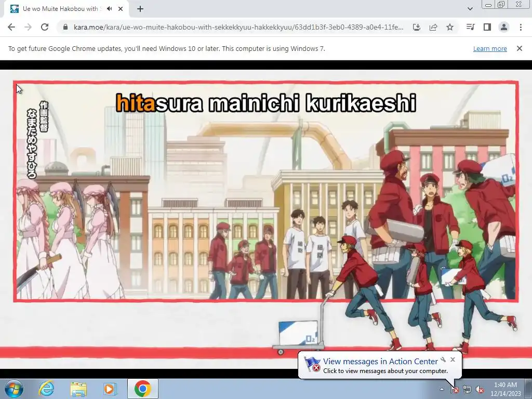Expand the tab search dropdown
The image size is (532, 399).
[x=470, y=9]
